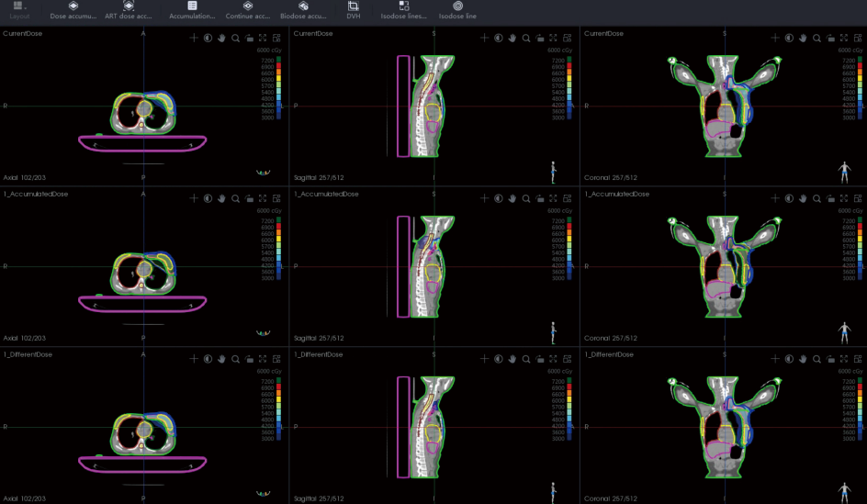Click the coronal CT image in 1_AccumulatedDose view
The width and height of the screenshot is (867, 504).
[x=723, y=266]
